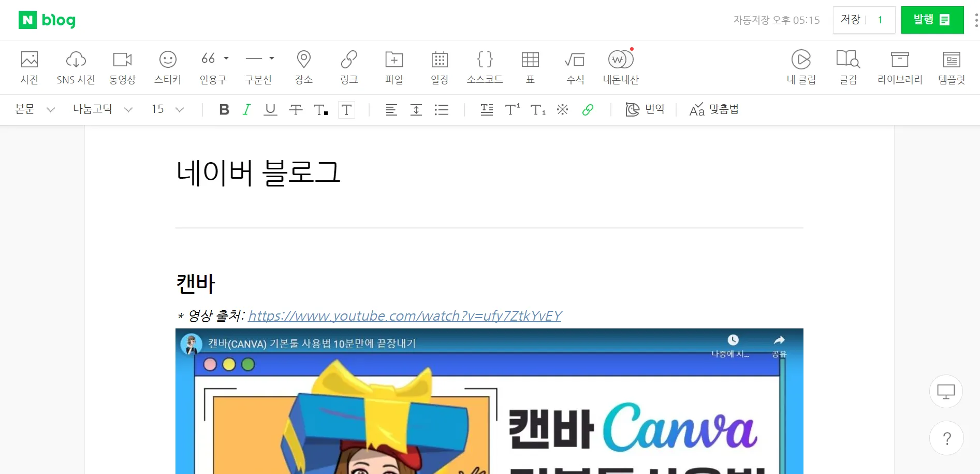Click the green 발행 publish button
The width and height of the screenshot is (980, 474).
(x=932, y=20)
